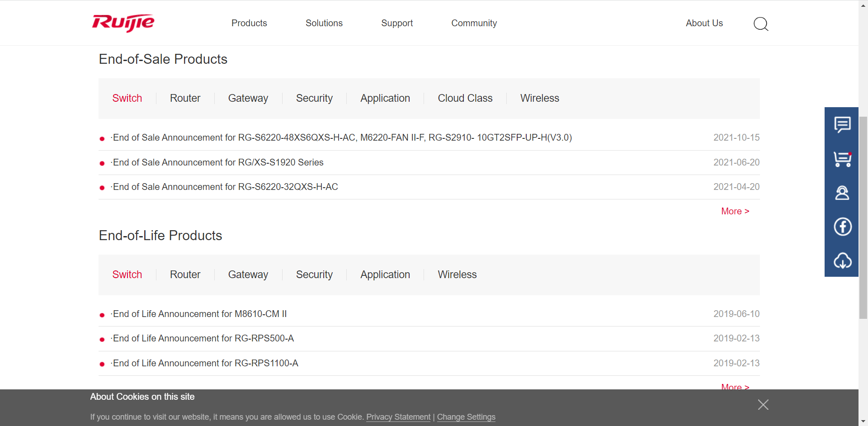
Task: Open the shopping cart sidebar icon
Action: tap(842, 159)
